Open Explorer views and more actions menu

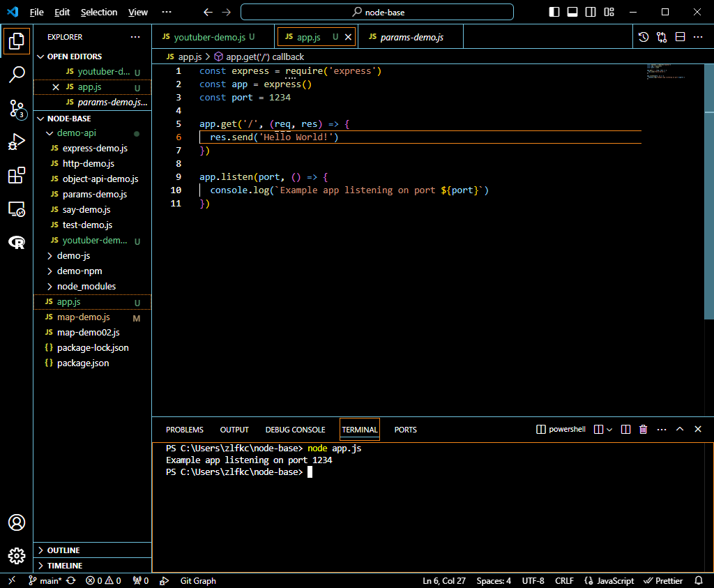tap(135, 37)
